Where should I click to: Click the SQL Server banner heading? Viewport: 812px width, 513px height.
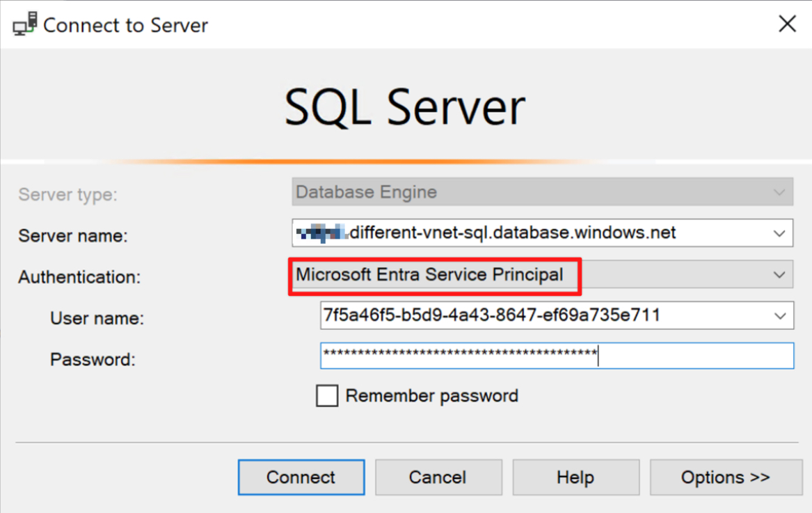pyautogui.click(x=405, y=107)
